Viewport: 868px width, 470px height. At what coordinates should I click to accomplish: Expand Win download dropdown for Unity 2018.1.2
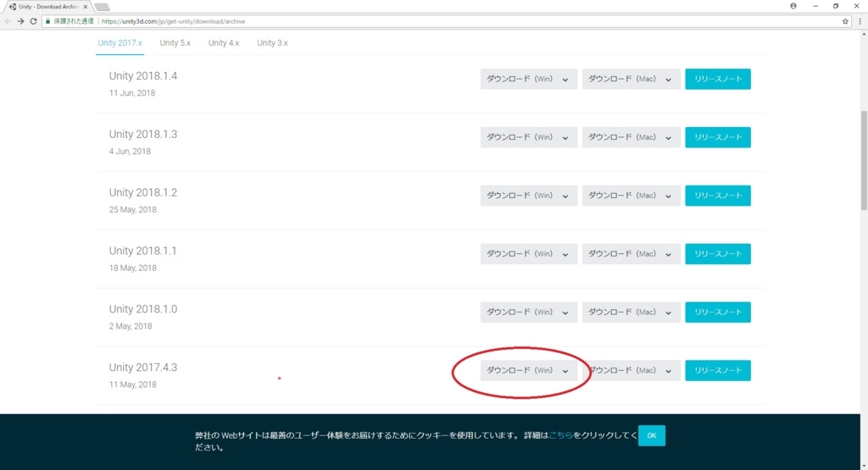528,196
